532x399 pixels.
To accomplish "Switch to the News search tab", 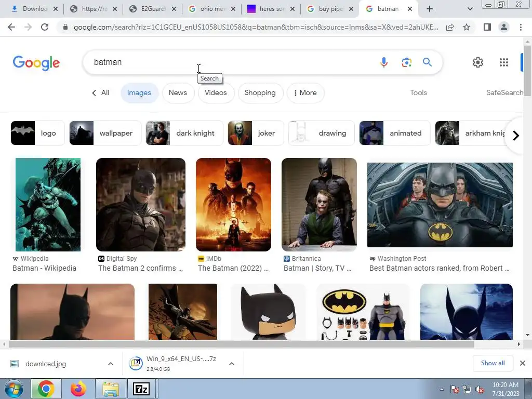I will point(178,93).
